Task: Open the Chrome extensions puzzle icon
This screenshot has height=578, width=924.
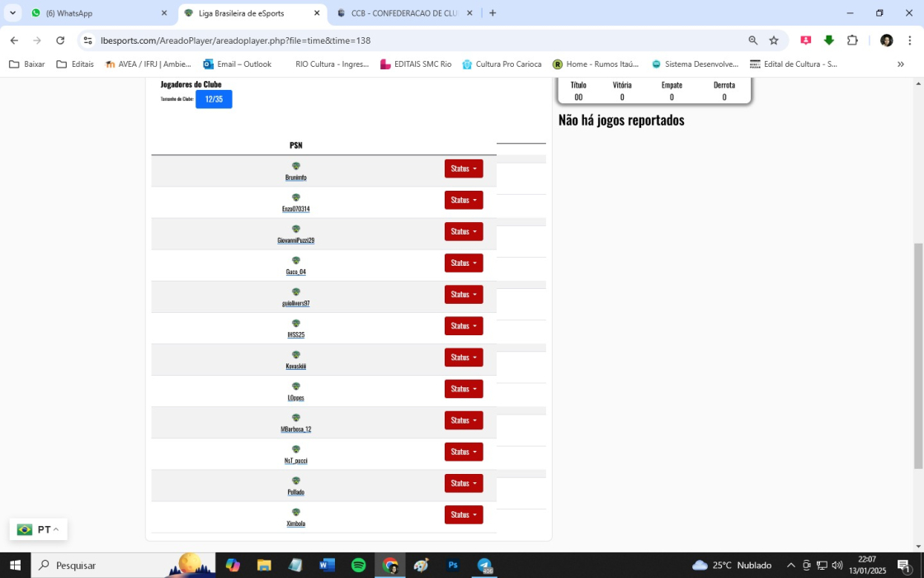Action: point(852,40)
